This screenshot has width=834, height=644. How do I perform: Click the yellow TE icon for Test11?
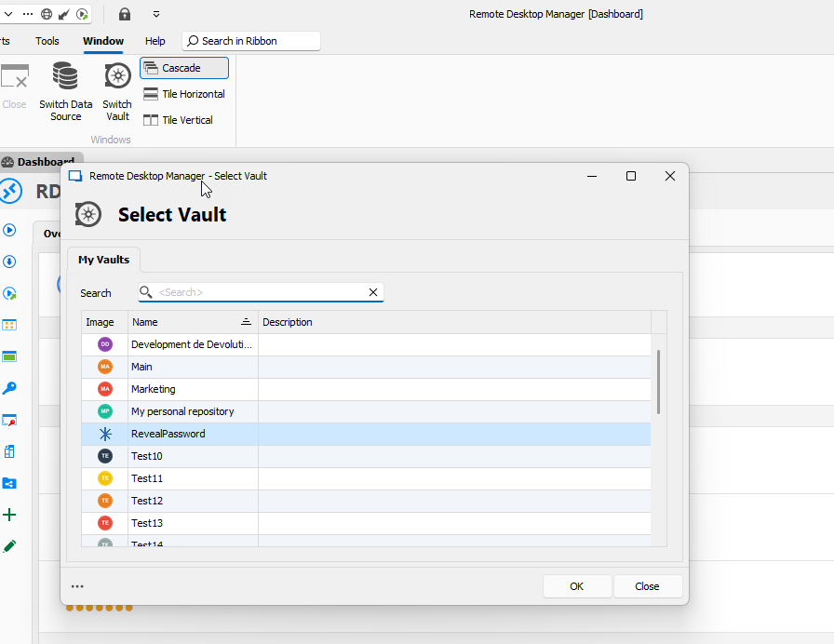pyautogui.click(x=105, y=478)
